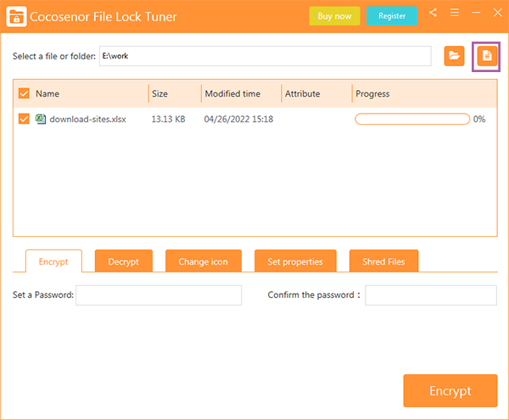Click the Attribute column header
The width and height of the screenshot is (509, 420).
click(302, 93)
